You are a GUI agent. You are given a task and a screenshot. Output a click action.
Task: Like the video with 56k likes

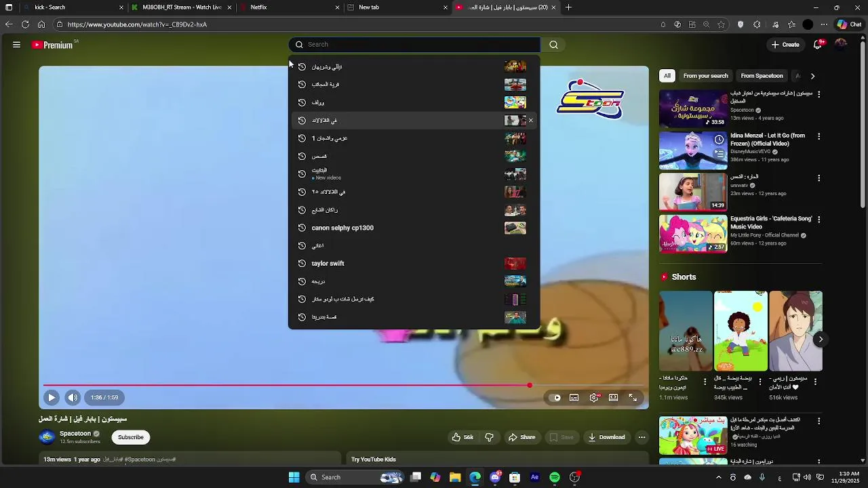click(462, 437)
